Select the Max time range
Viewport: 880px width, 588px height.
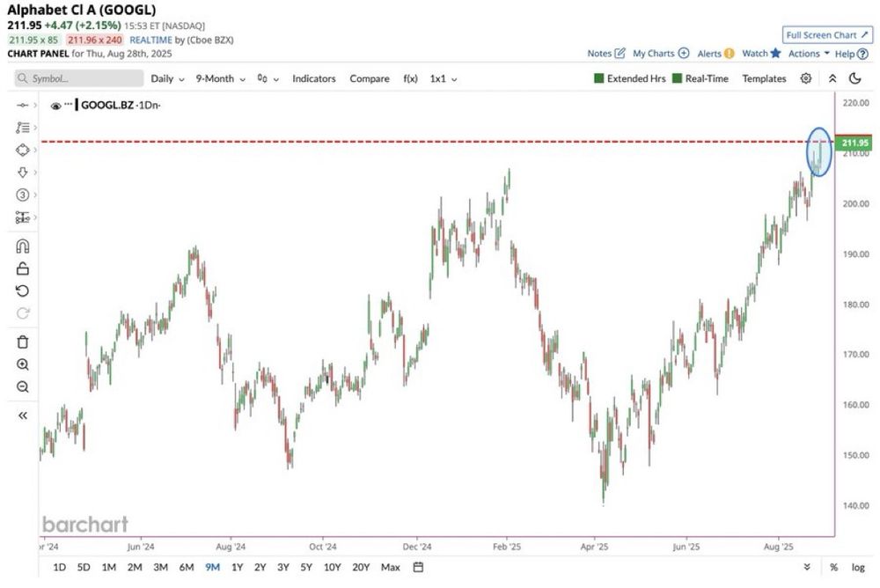point(390,567)
